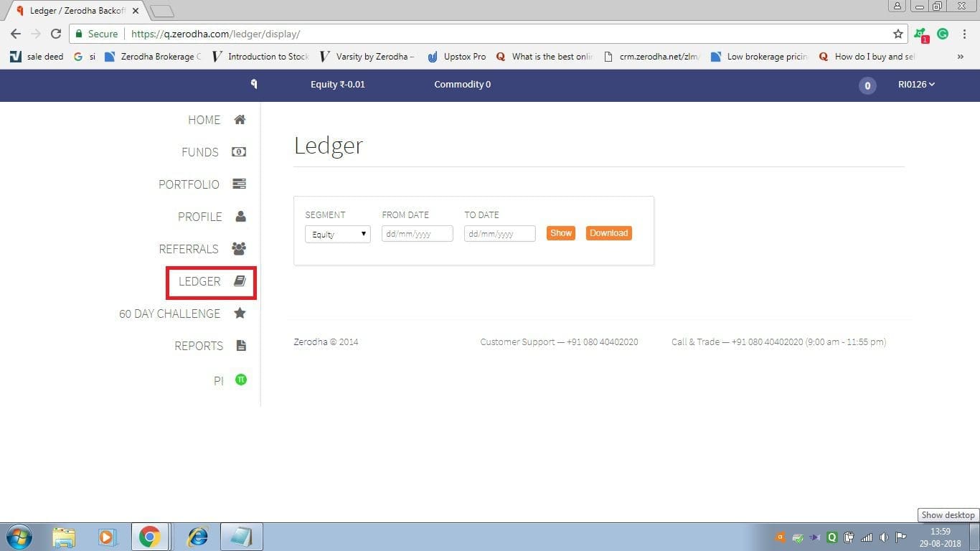Focus the To Date field

[500, 234]
